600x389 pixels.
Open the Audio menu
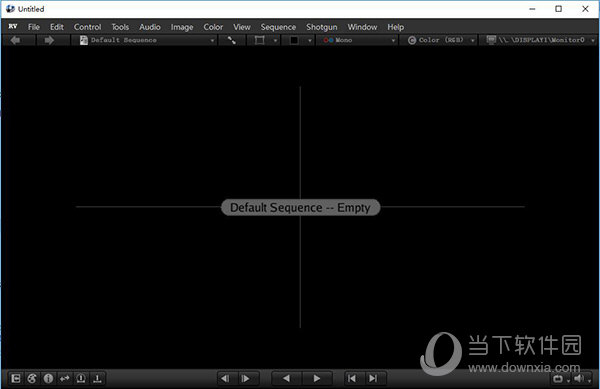click(150, 27)
